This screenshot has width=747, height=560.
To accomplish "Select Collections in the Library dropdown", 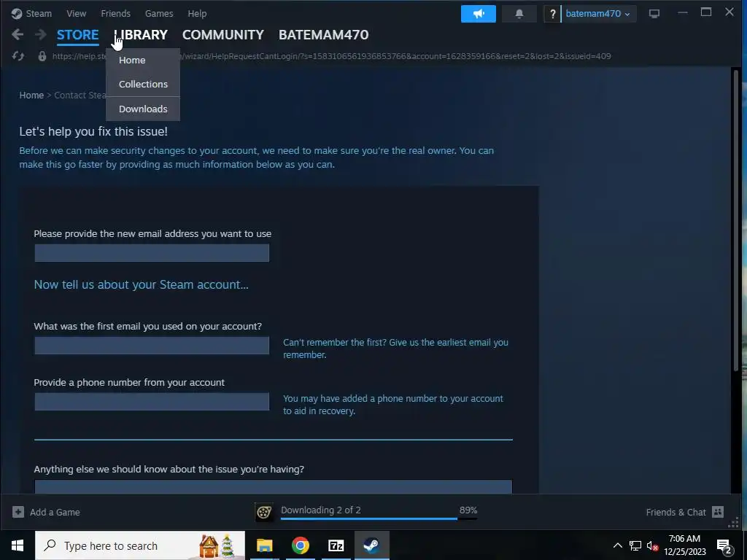I will [x=143, y=84].
